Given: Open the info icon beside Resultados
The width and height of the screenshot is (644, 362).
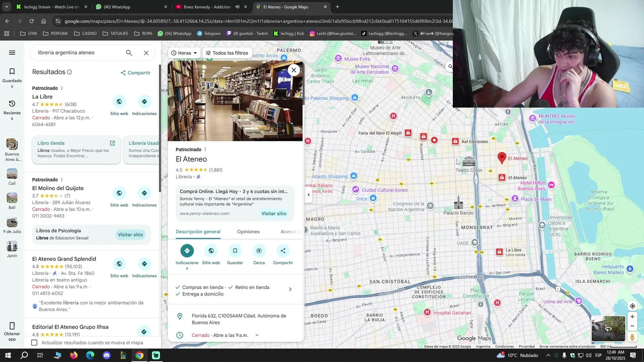Looking at the screenshot, I should point(69,72).
